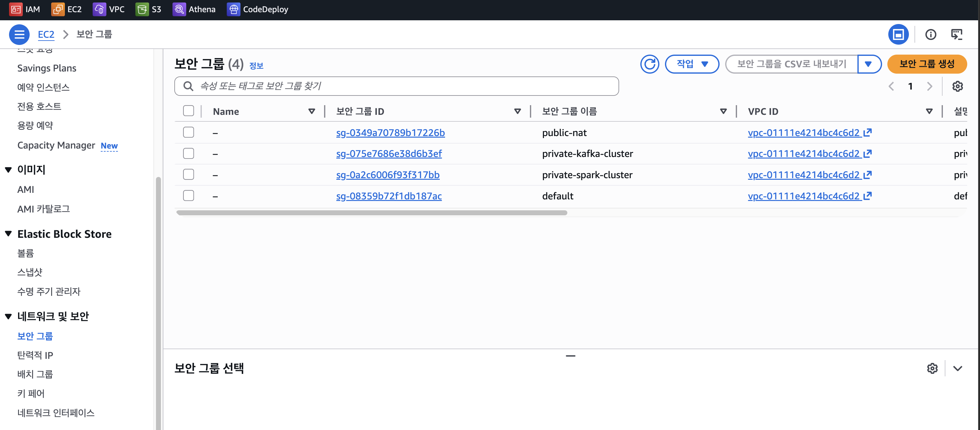980x430 pixels.
Task: Click the security group search field
Action: pos(396,86)
